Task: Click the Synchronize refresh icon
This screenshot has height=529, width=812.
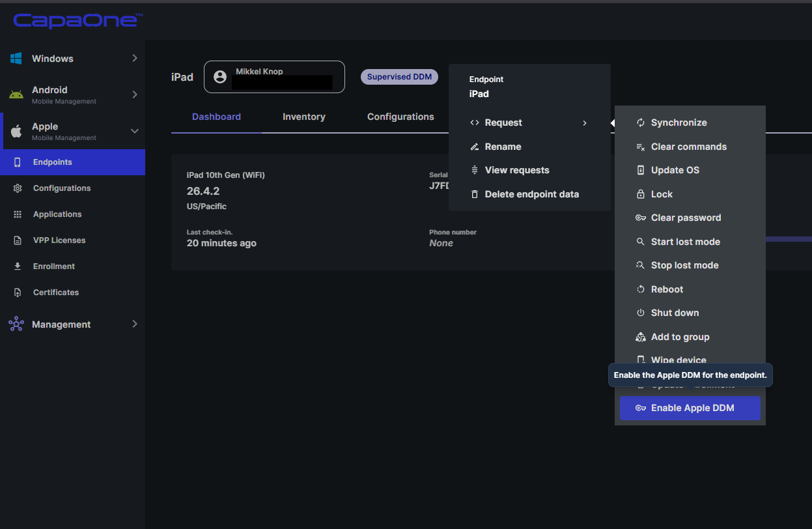Action: 641,122
